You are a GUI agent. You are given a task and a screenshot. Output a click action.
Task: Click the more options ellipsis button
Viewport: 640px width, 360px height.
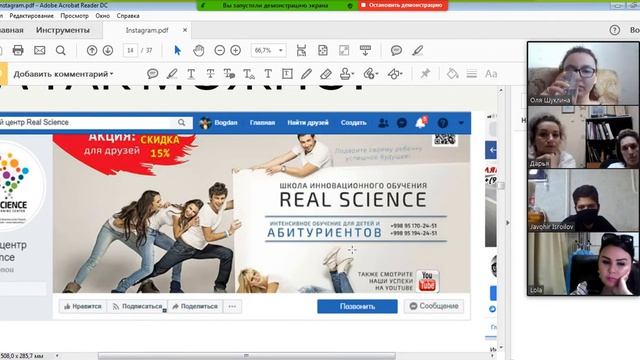[x=232, y=306]
